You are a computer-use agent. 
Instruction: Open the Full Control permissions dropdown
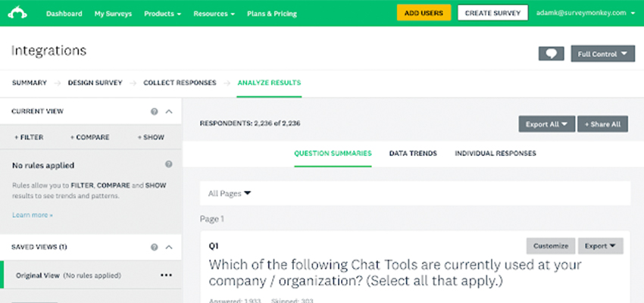(x=602, y=54)
